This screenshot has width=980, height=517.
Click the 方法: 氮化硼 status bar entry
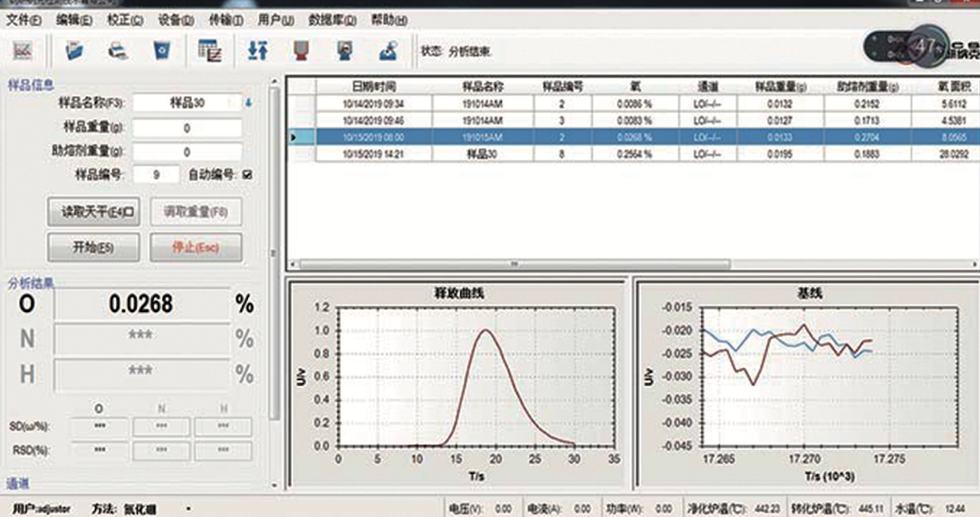click(x=124, y=509)
